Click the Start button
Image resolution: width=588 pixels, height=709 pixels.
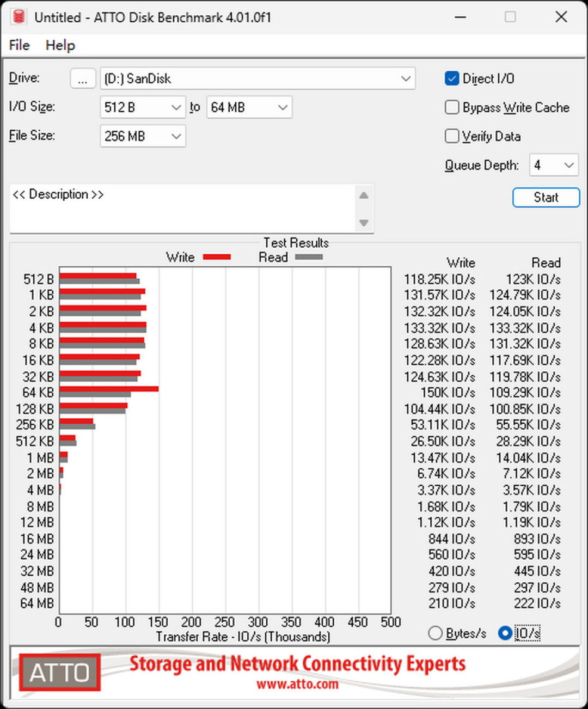click(x=546, y=197)
